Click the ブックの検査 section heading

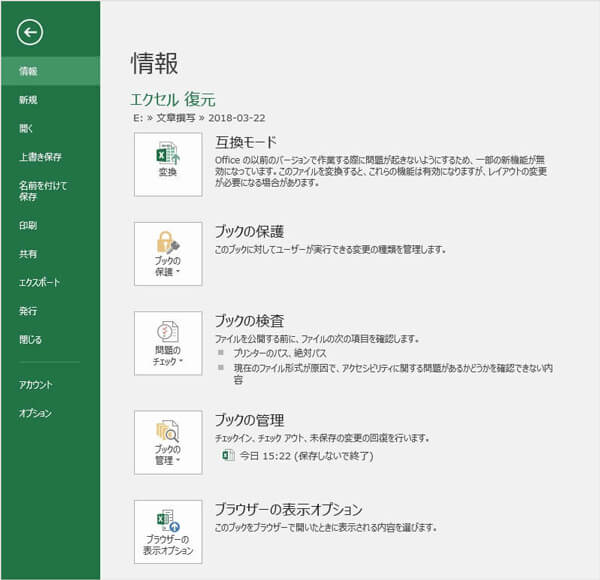pyautogui.click(x=249, y=321)
